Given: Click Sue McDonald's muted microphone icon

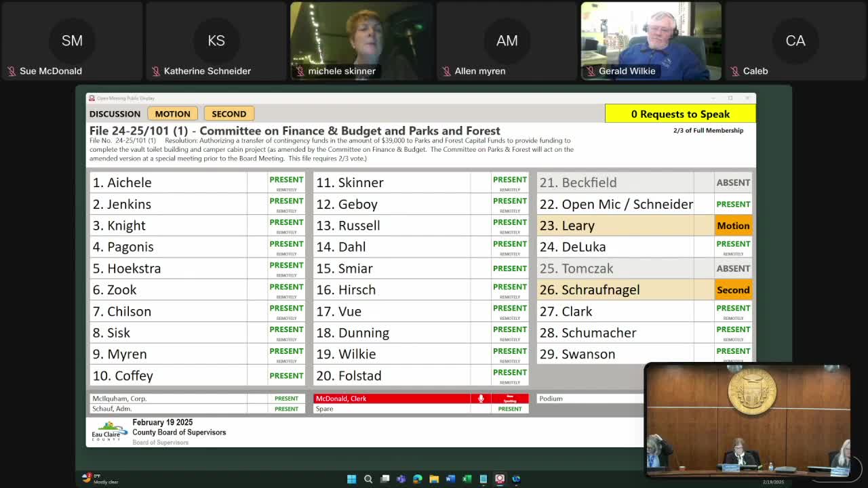Looking at the screenshot, I should tap(12, 71).
